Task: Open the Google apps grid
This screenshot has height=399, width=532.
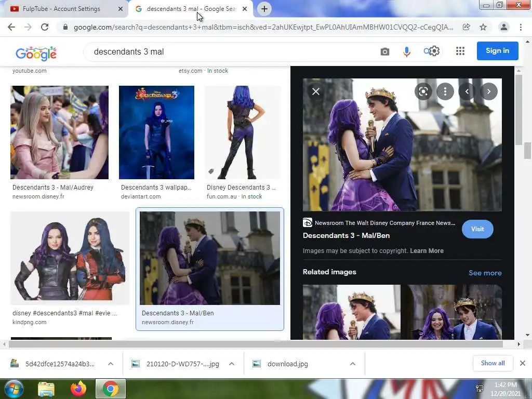Action: tap(460, 51)
